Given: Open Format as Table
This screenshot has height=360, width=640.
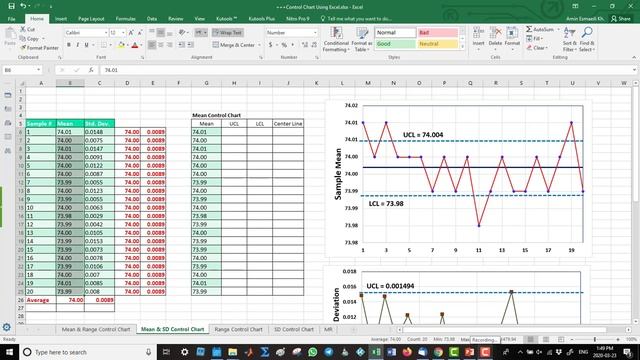Looking at the screenshot, I should (362, 40).
